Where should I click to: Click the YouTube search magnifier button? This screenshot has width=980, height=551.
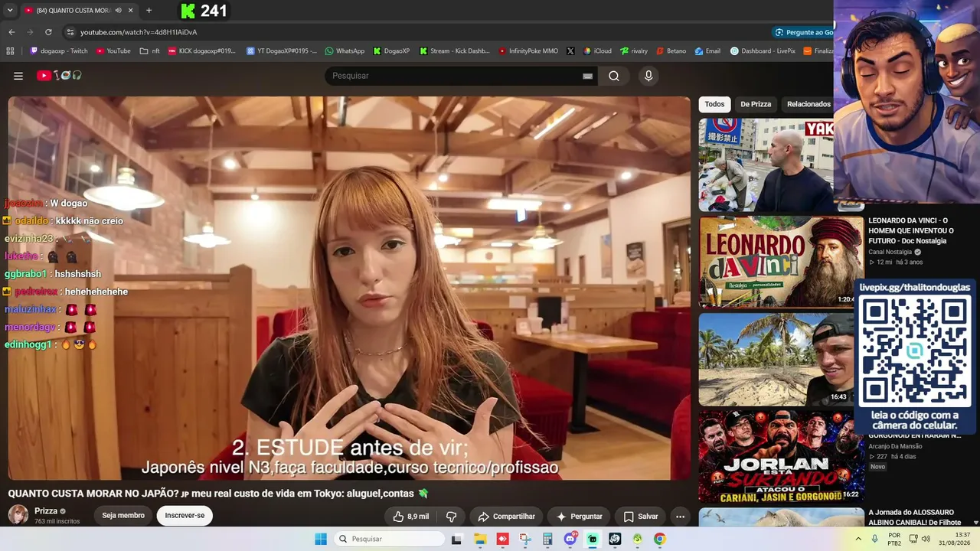(x=614, y=76)
